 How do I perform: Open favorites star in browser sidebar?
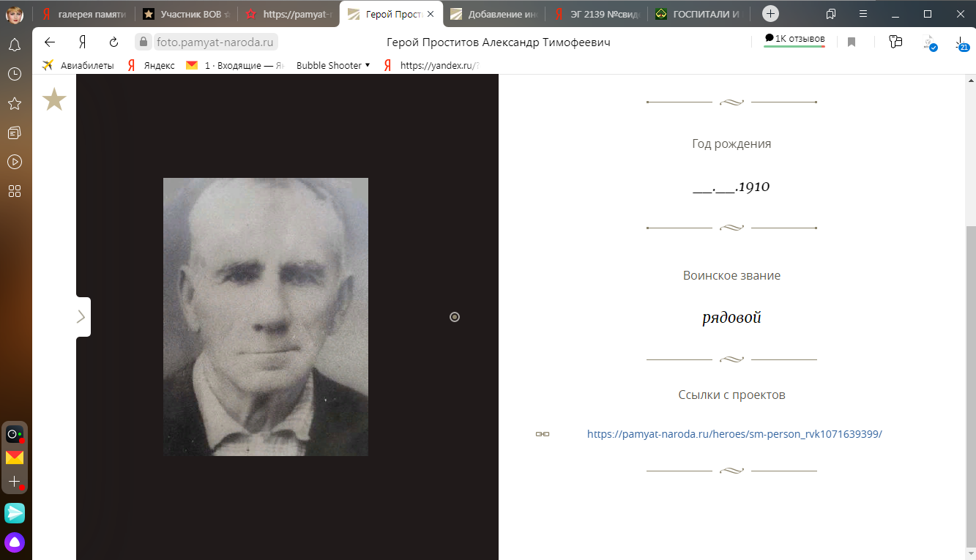(14, 103)
